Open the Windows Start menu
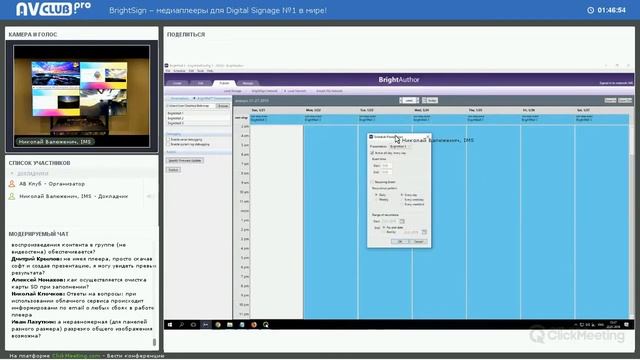640x360 pixels. click(x=170, y=325)
